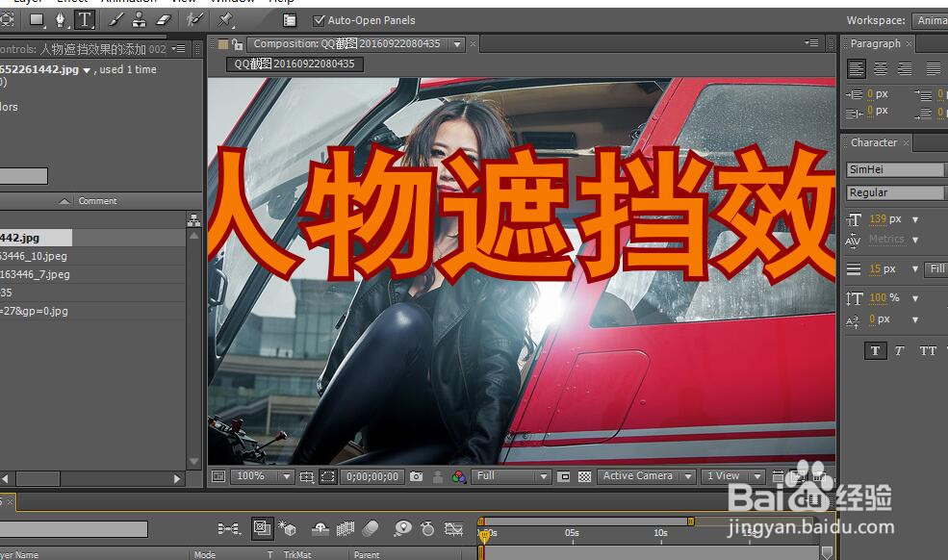Take a snapshot with camera icon

416,476
